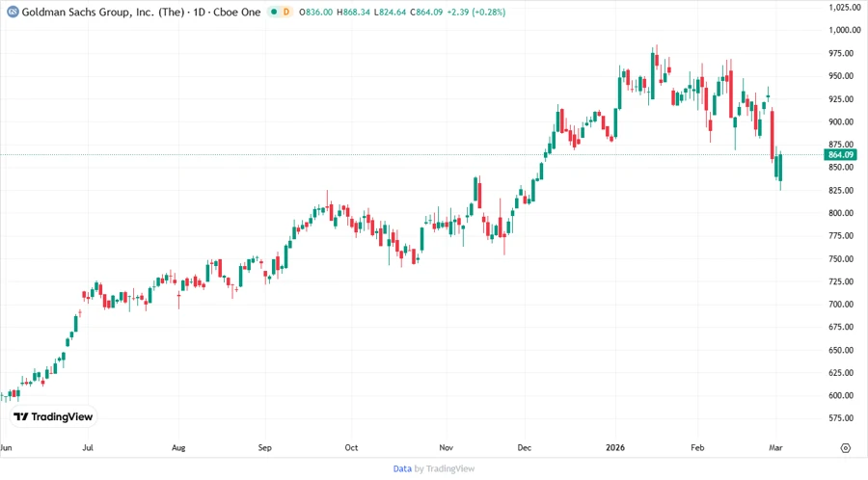Click the 750.00 price axis label
The width and height of the screenshot is (868, 480).
click(840, 259)
